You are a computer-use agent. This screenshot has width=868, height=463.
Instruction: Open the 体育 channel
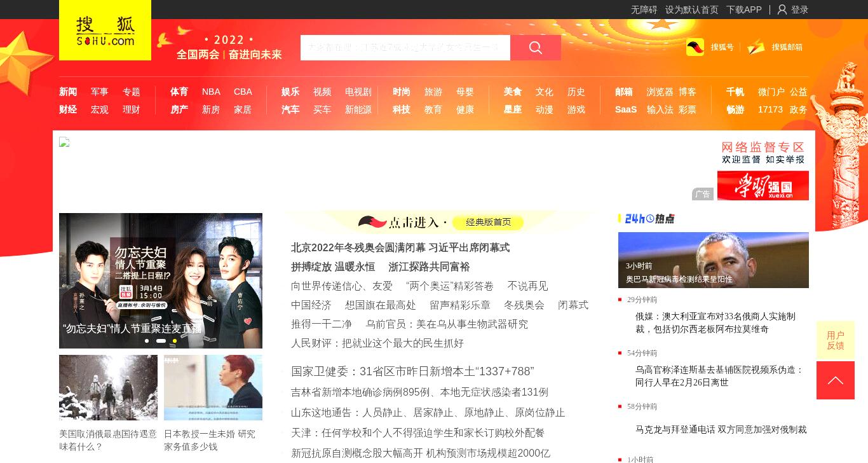[x=179, y=92]
